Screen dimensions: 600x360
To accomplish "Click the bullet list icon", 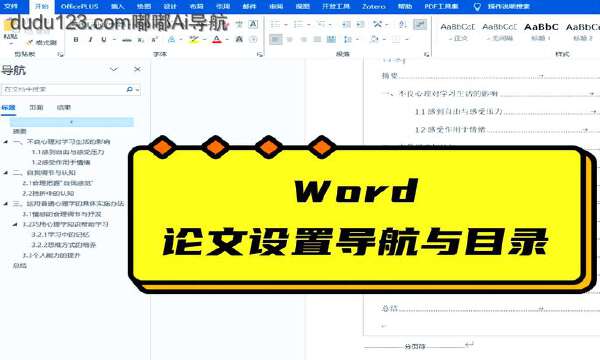I will [276, 24].
